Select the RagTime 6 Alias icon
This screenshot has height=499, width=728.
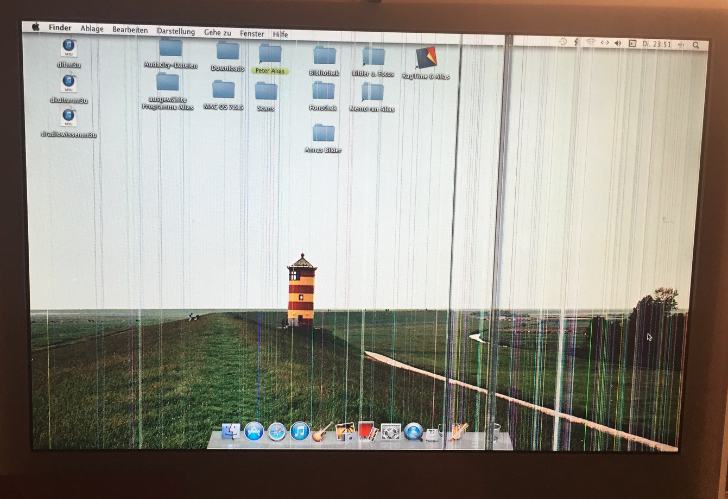(x=425, y=57)
